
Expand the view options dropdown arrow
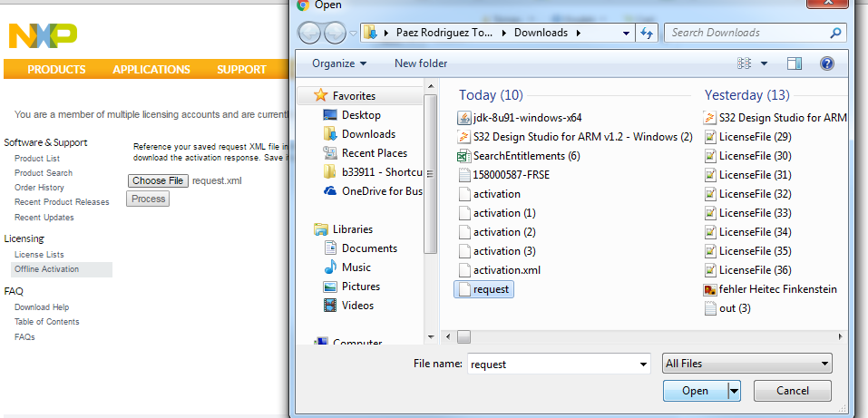point(764,63)
